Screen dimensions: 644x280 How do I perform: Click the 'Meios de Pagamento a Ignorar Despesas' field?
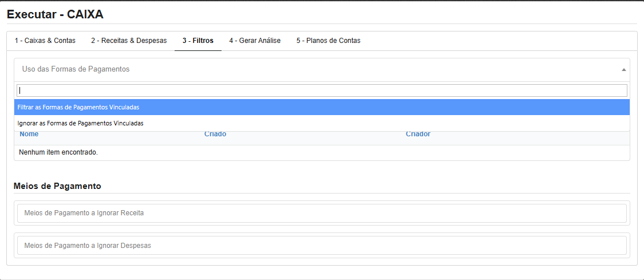(x=322, y=246)
